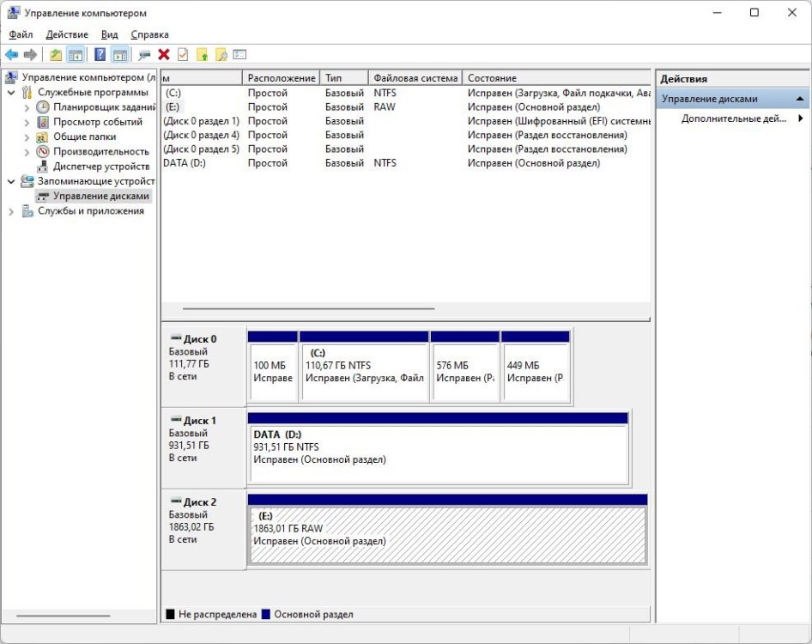Open the Действие menu
This screenshot has width=812, height=644.
[x=67, y=34]
